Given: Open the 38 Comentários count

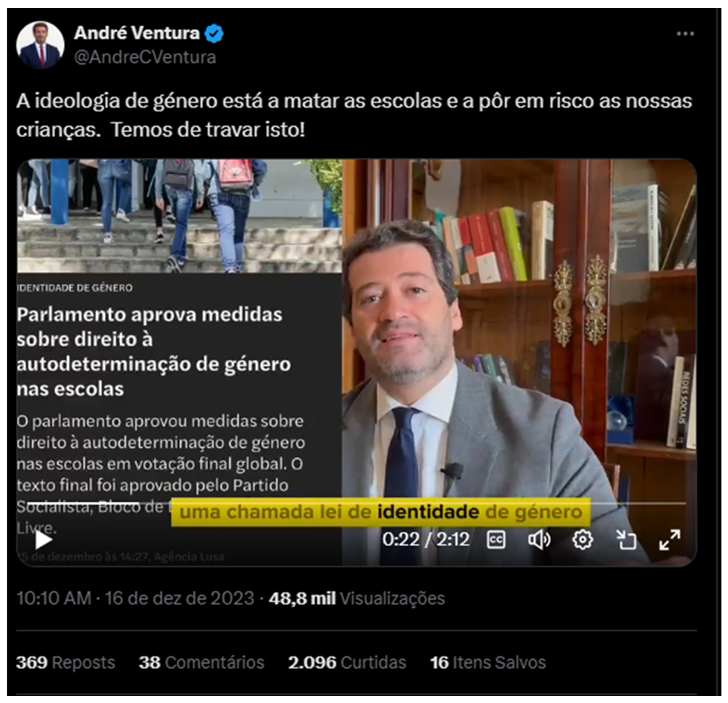Looking at the screenshot, I should pyautogui.click(x=201, y=662).
